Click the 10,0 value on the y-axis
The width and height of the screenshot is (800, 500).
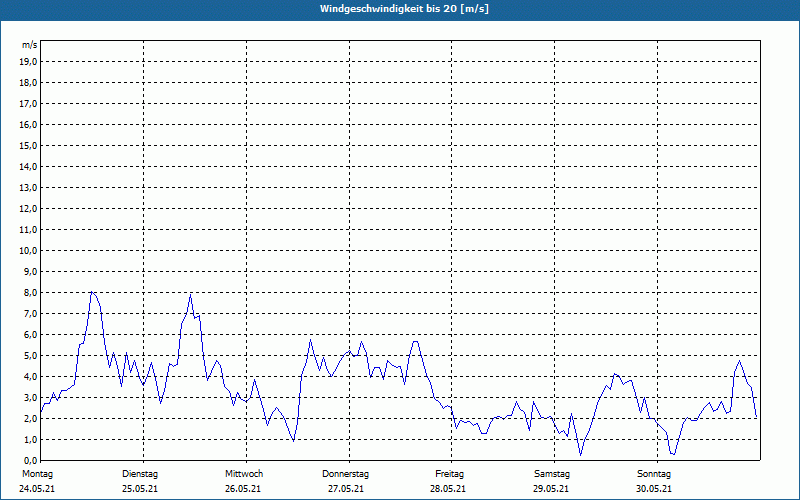point(29,250)
